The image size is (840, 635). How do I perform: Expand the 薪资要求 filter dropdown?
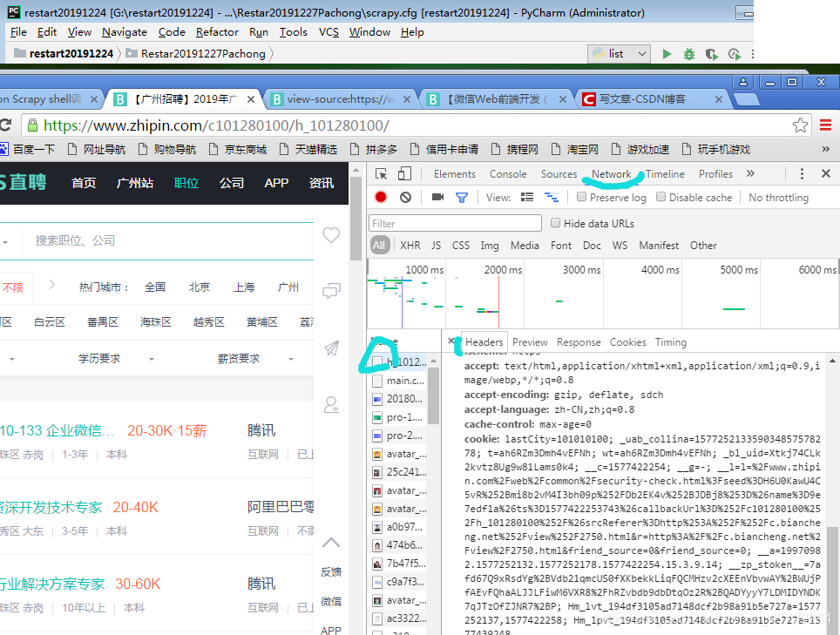click(x=255, y=359)
